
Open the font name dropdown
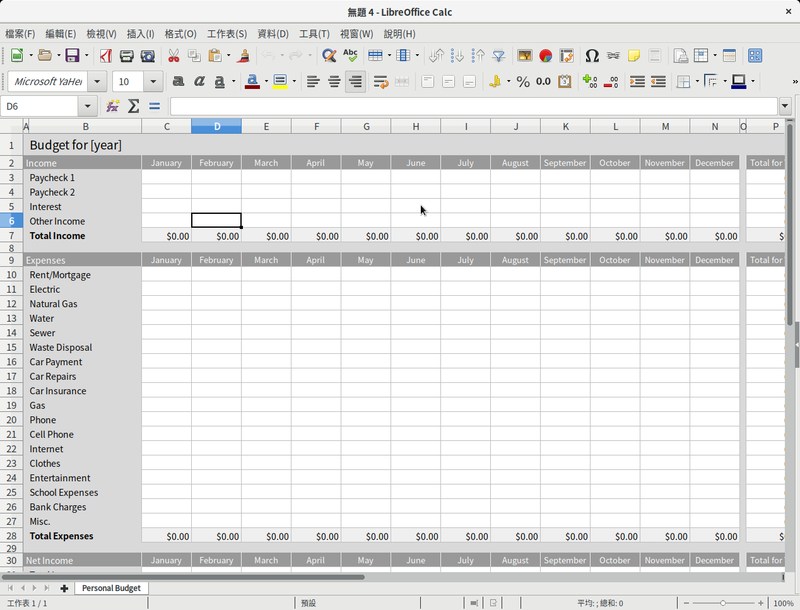tap(97, 82)
